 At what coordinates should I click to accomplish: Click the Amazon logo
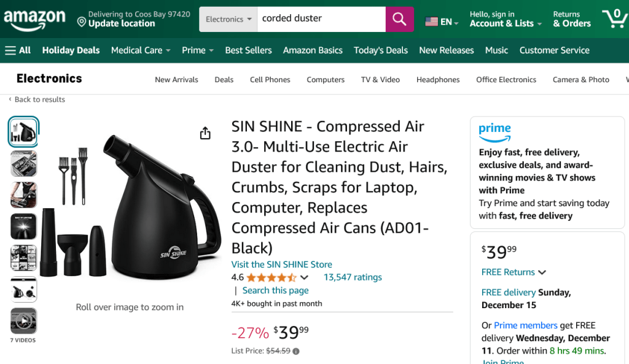click(x=34, y=19)
